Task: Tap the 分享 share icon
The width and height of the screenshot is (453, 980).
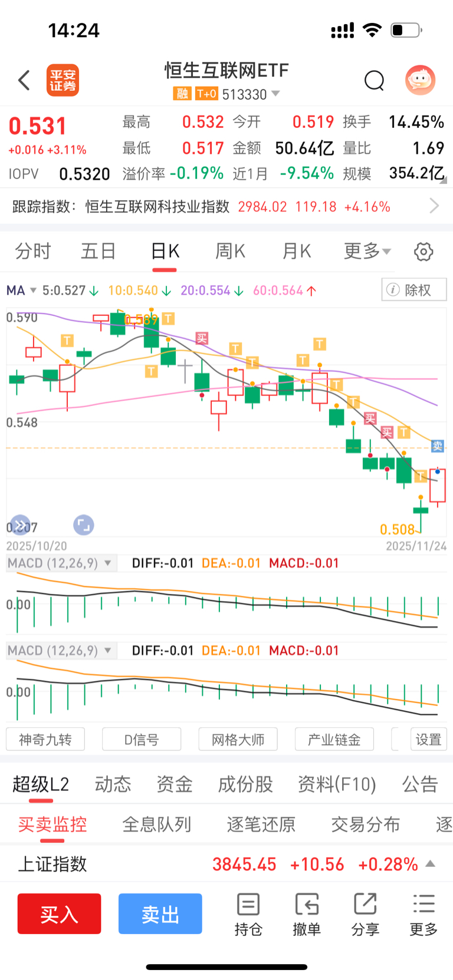Action: tap(365, 915)
